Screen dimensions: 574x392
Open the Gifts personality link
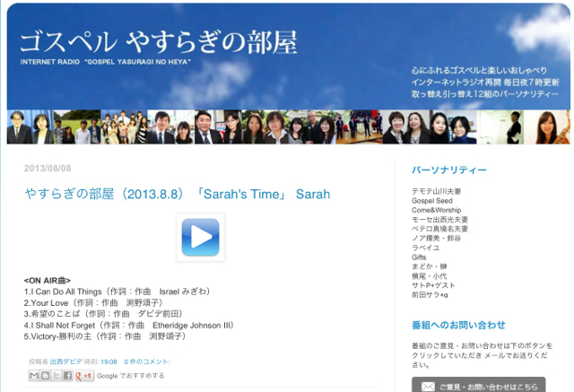click(420, 257)
